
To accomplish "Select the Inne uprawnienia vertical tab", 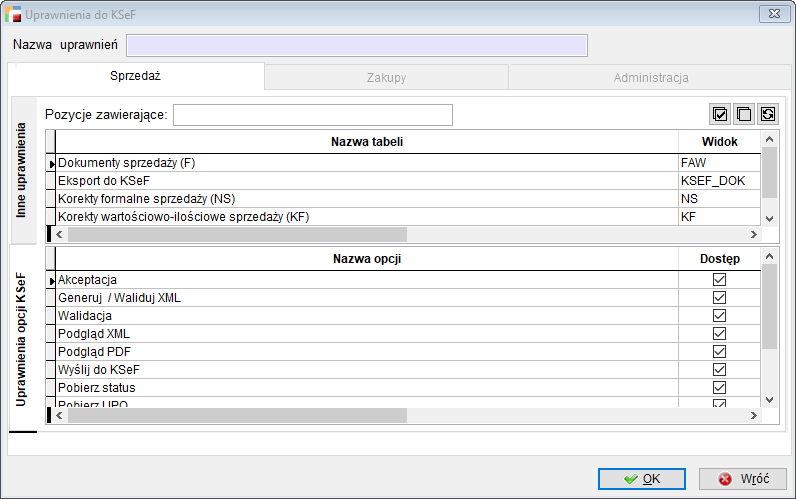I will (x=22, y=171).
